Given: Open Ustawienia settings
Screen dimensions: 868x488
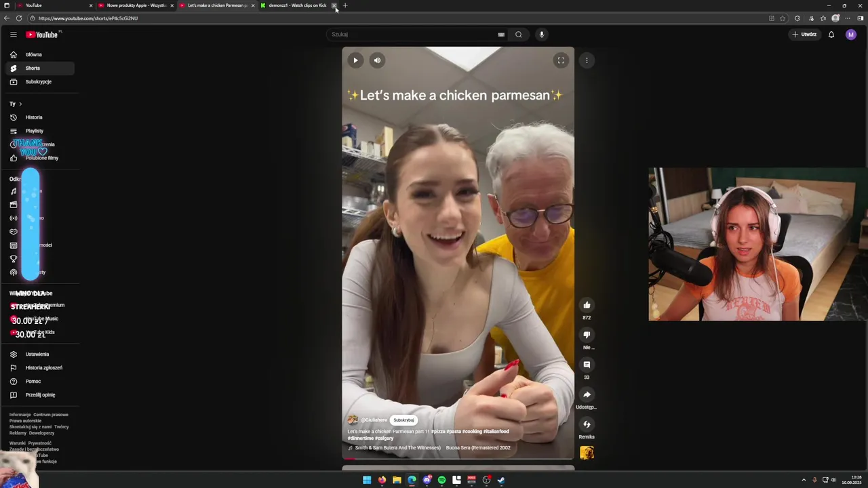Looking at the screenshot, I should coord(41,354).
